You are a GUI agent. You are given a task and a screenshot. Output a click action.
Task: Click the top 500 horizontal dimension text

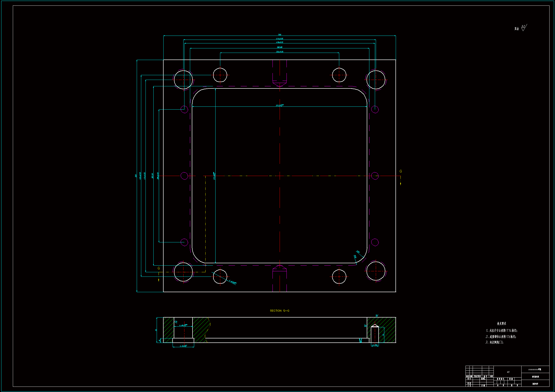coord(279,35)
